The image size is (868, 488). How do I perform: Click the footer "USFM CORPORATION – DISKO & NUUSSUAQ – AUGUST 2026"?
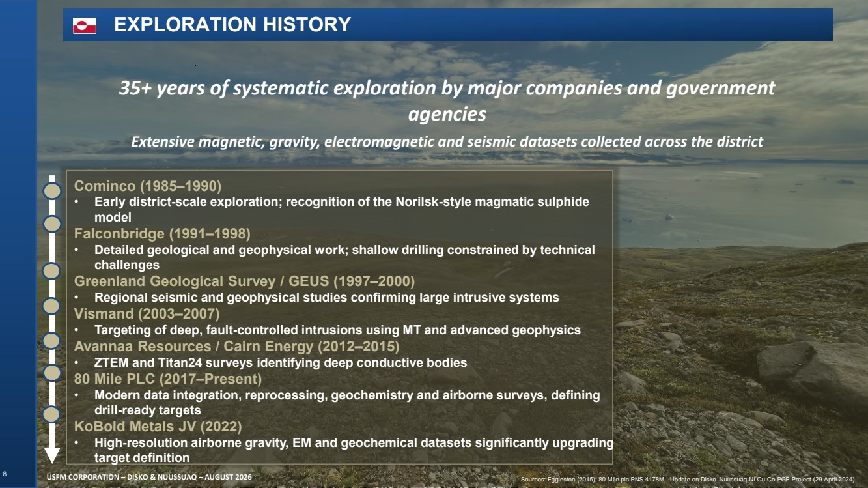[149, 478]
